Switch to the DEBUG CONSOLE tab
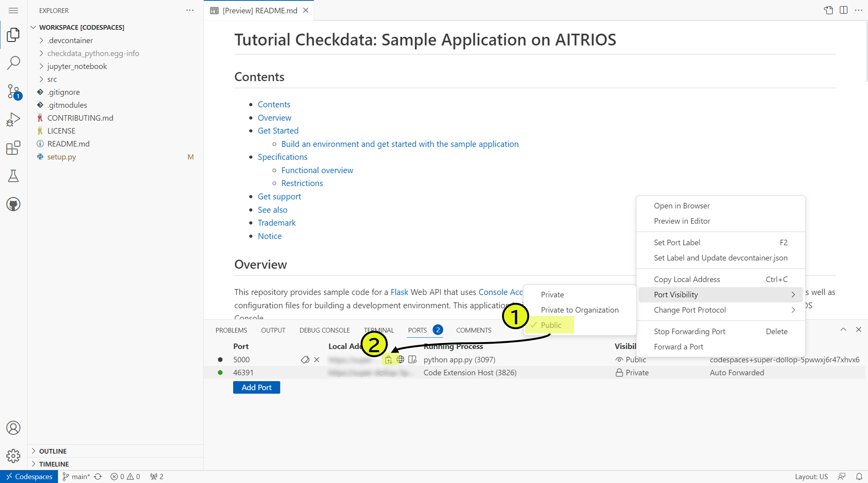This screenshot has height=483, width=868. click(325, 330)
